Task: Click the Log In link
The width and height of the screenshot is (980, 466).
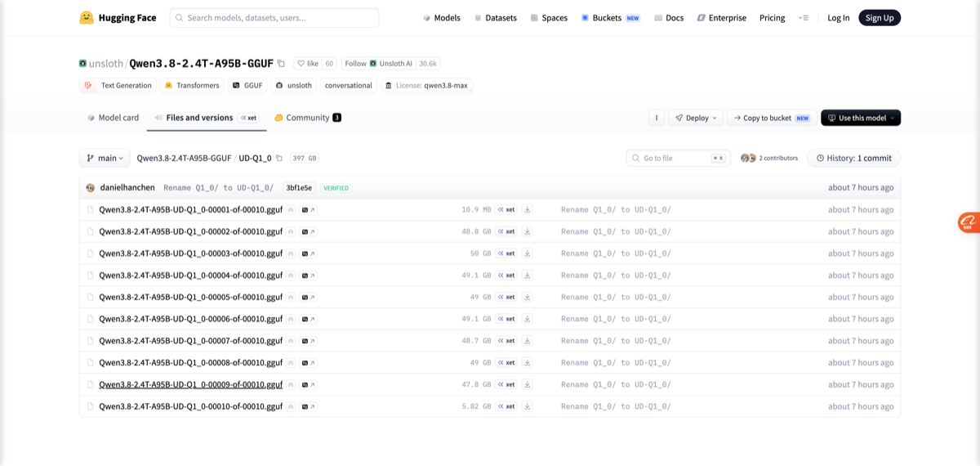Action: (838, 18)
